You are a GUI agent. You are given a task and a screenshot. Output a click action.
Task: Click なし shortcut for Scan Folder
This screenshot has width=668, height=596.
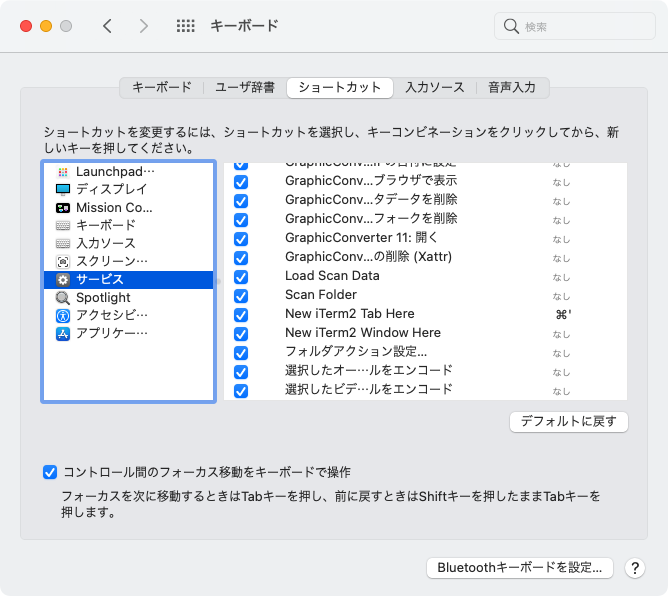[561, 297]
